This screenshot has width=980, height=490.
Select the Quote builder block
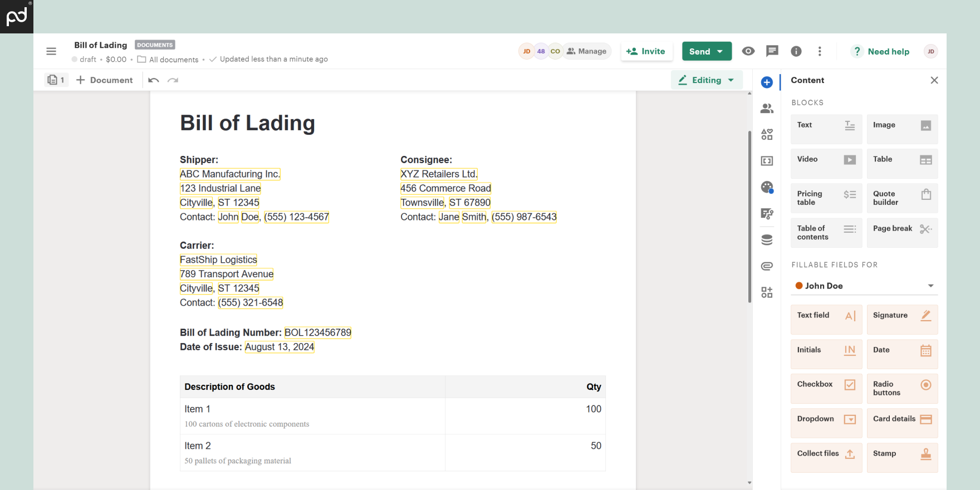click(x=902, y=198)
